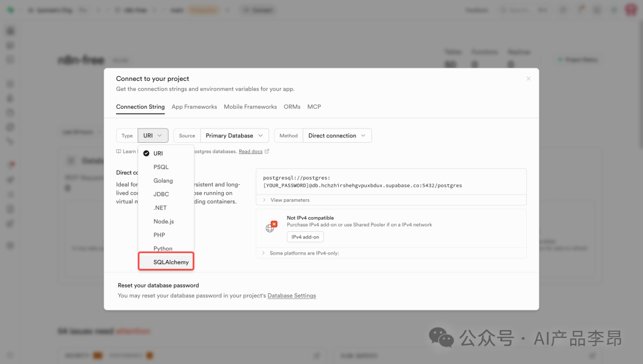Close the Connect to your project dialog
Screen dimensions: 643x364
[x=528, y=79]
